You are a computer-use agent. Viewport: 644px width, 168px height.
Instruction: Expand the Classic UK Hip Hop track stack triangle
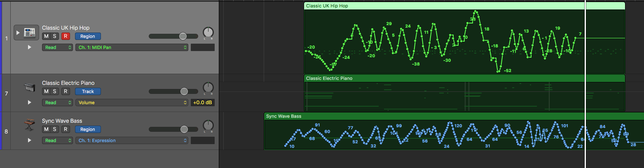click(18, 33)
